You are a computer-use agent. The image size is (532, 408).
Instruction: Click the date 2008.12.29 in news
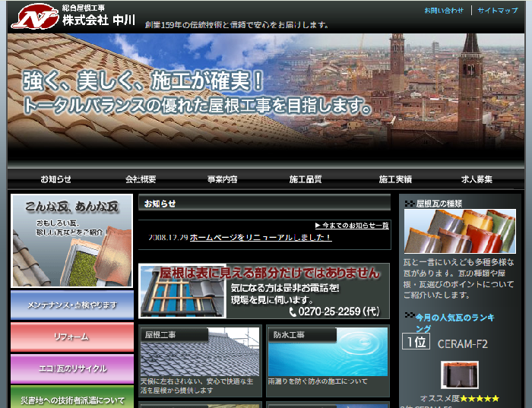(x=168, y=237)
